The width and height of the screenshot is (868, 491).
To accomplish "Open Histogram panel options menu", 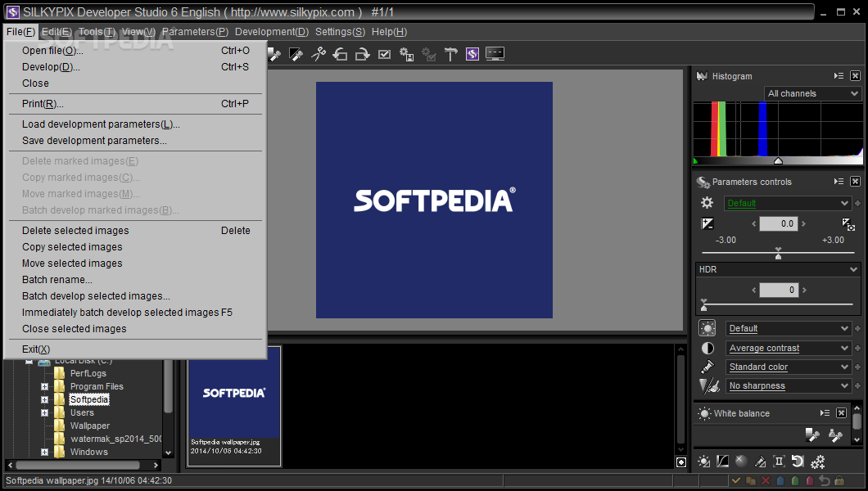I will click(x=839, y=76).
